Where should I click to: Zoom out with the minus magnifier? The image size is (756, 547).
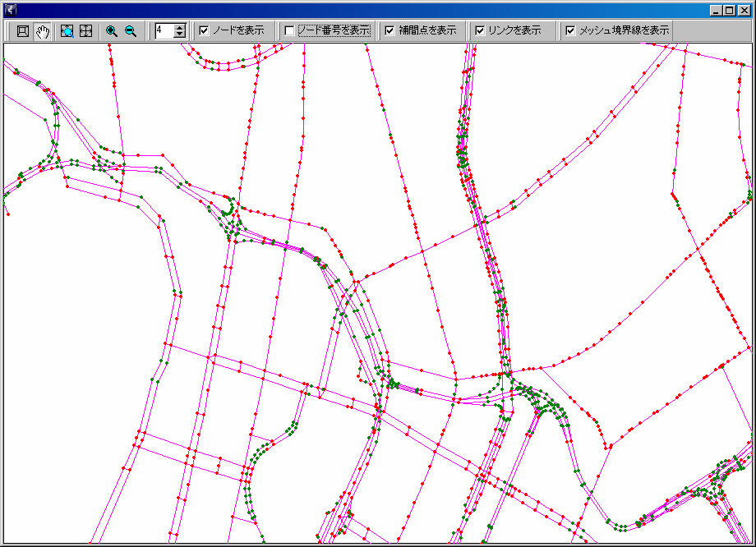click(130, 30)
